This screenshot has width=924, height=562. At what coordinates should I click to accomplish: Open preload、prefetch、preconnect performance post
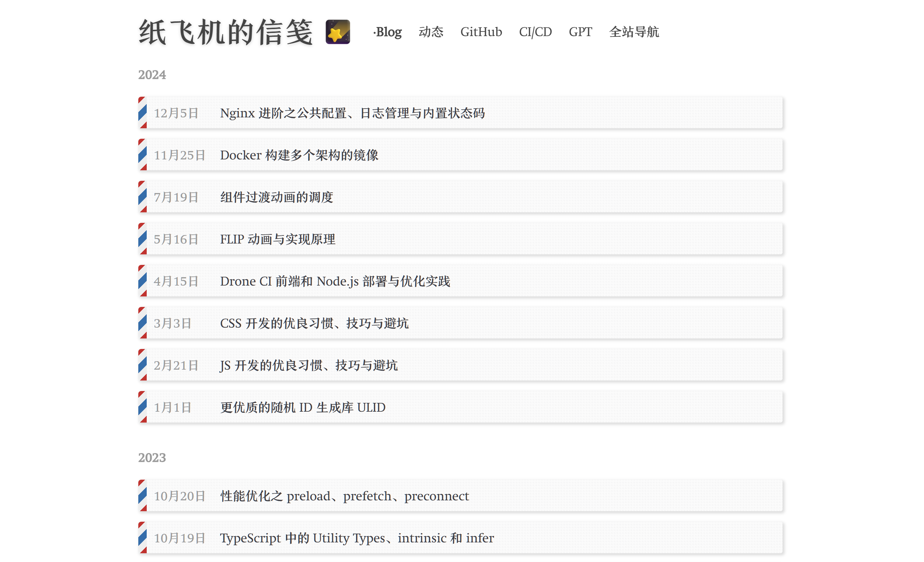[x=344, y=495]
